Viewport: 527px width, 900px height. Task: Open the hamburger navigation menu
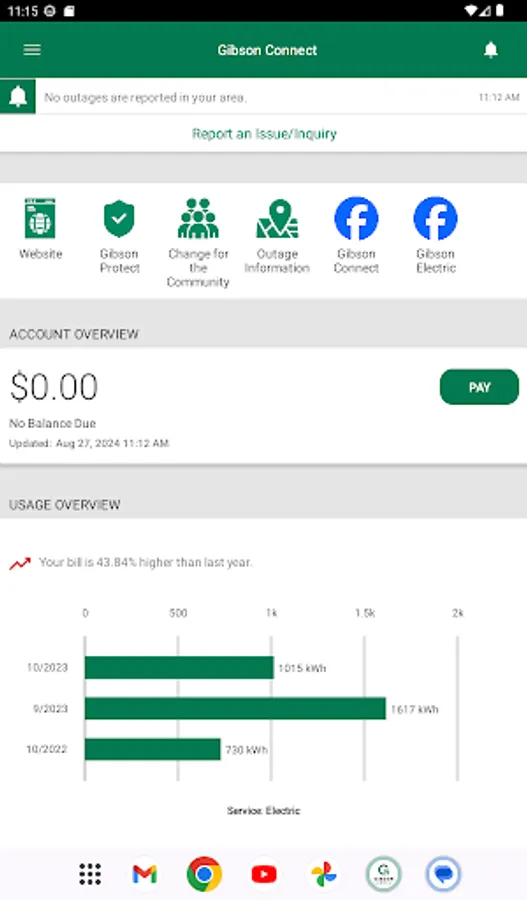coord(32,50)
